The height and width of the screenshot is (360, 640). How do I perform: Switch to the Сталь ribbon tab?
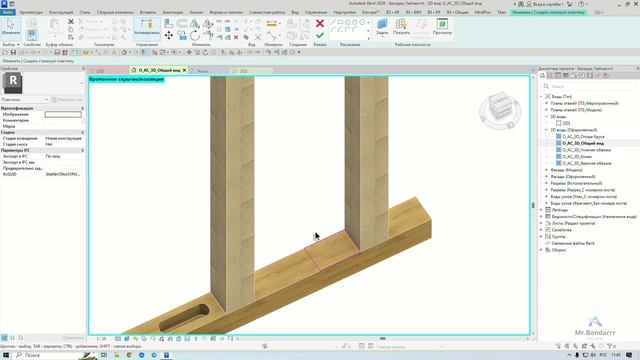(85, 12)
